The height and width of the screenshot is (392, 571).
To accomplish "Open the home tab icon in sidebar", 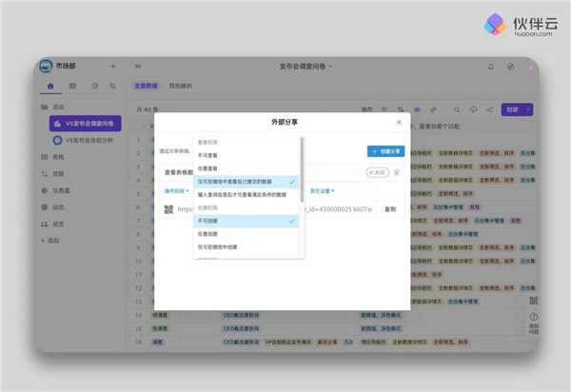I will [50, 87].
